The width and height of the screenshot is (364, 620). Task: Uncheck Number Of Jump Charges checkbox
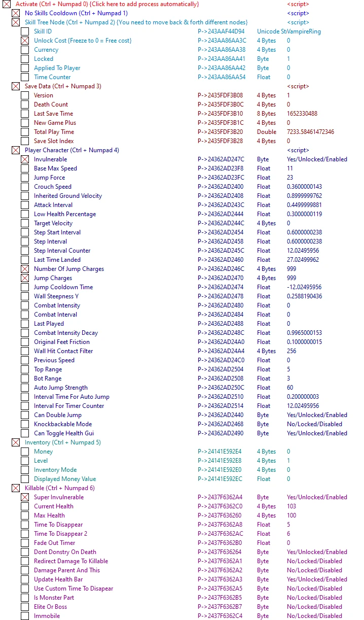pyautogui.click(x=25, y=269)
